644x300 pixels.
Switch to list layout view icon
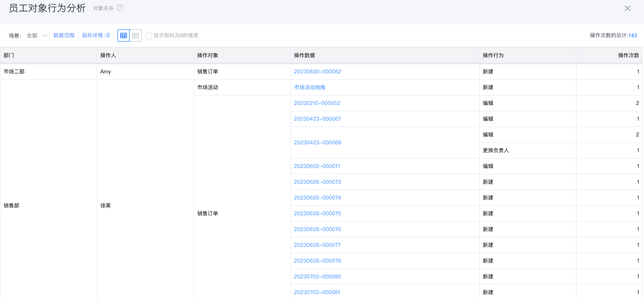[136, 35]
